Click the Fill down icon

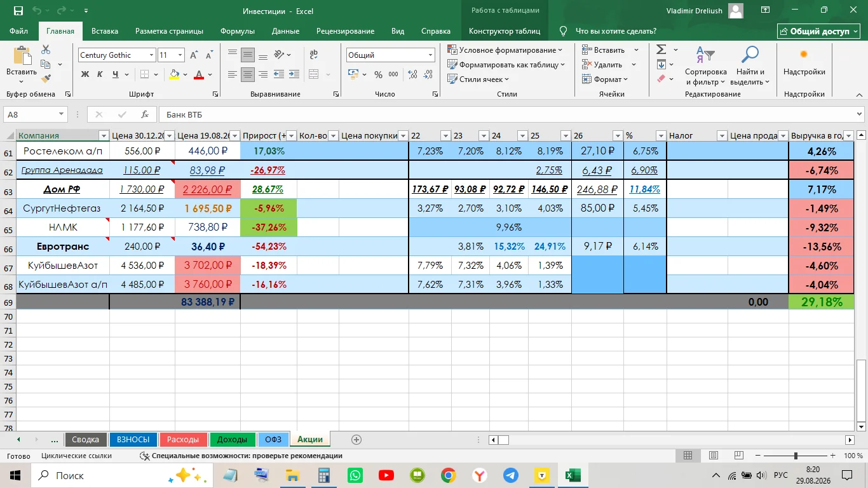(x=661, y=64)
